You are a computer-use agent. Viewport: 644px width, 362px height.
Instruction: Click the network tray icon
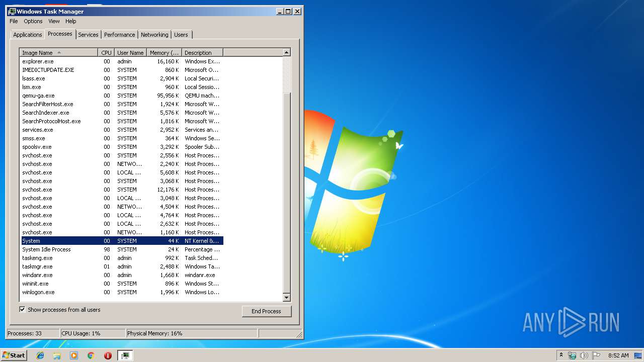coord(572,355)
